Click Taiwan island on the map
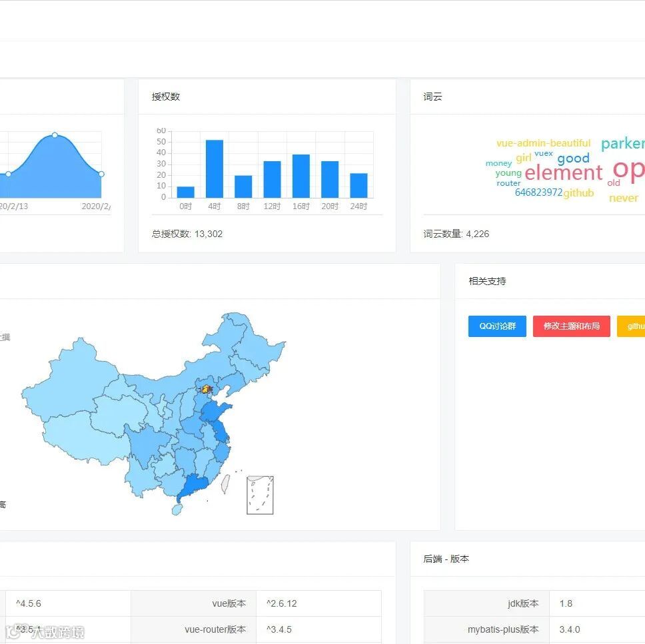The width and height of the screenshot is (645, 644). click(225, 483)
